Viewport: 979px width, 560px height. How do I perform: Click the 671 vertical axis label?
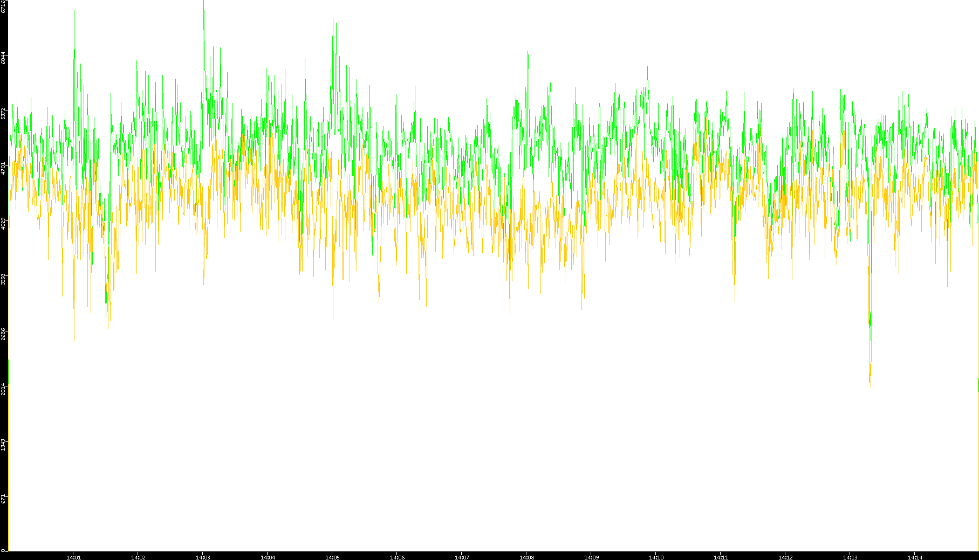[x=4, y=499]
